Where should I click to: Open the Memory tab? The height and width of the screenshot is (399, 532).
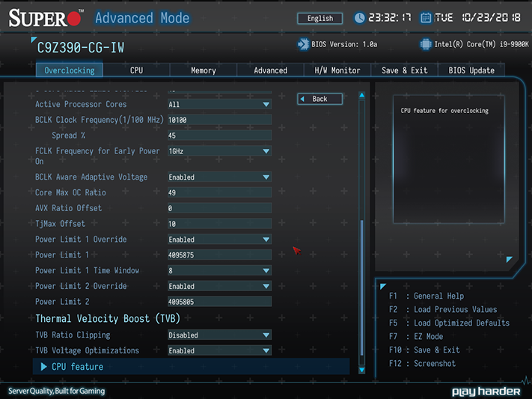click(x=204, y=70)
